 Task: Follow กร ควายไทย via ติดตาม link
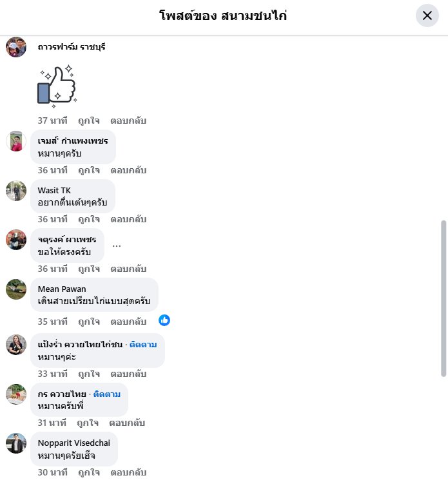point(107,394)
